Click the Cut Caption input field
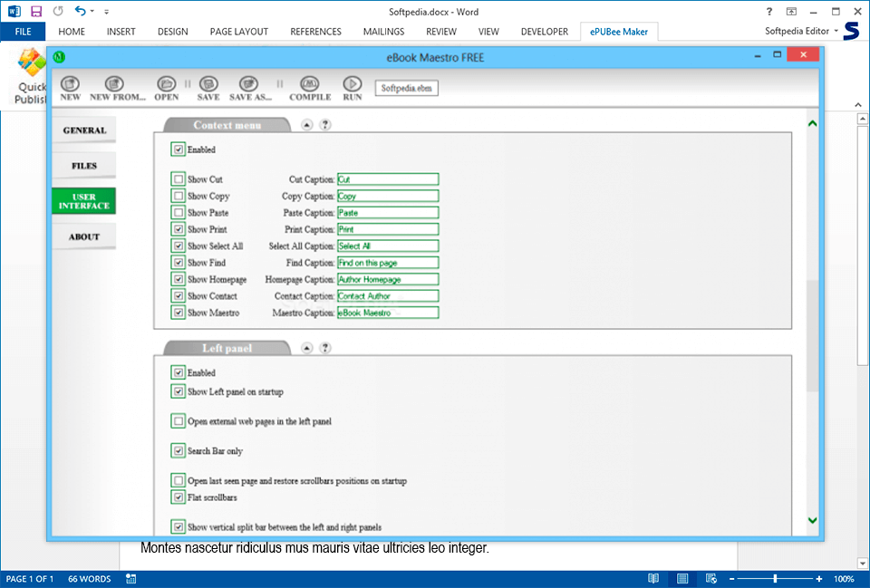This screenshot has width=870, height=588. click(x=388, y=179)
